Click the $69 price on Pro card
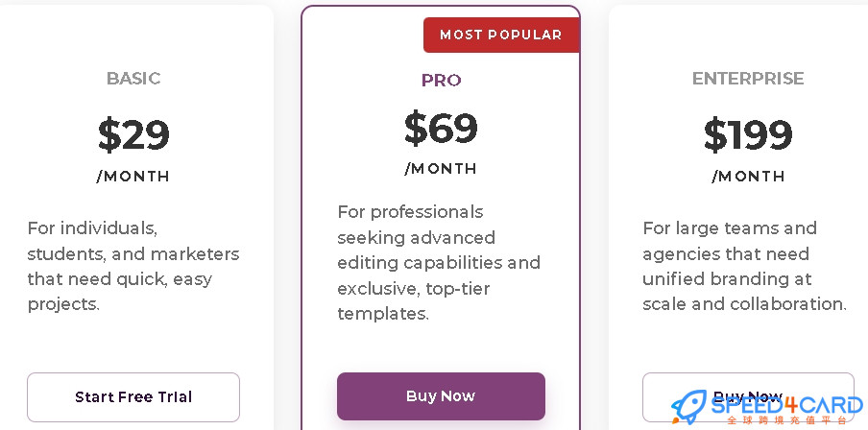Screen dimensions: 868x430 [x=441, y=128]
